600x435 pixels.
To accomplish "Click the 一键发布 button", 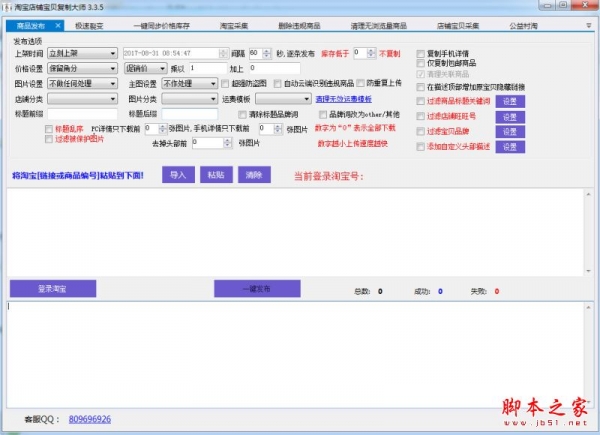I will [257, 289].
